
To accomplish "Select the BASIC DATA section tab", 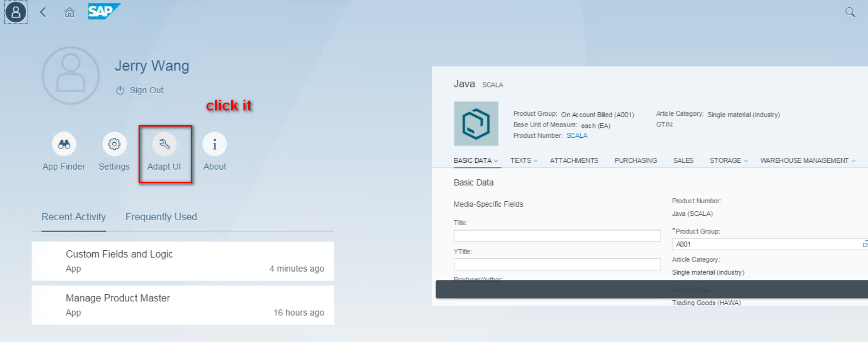I will (472, 160).
